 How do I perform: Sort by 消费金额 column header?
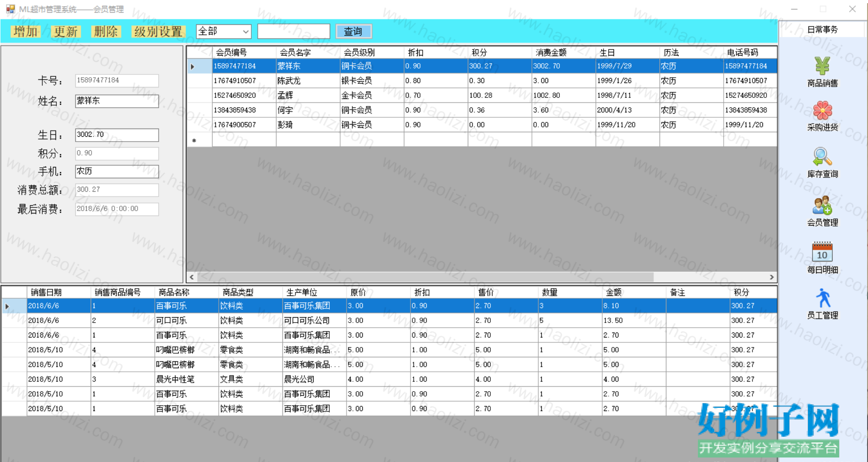point(564,52)
